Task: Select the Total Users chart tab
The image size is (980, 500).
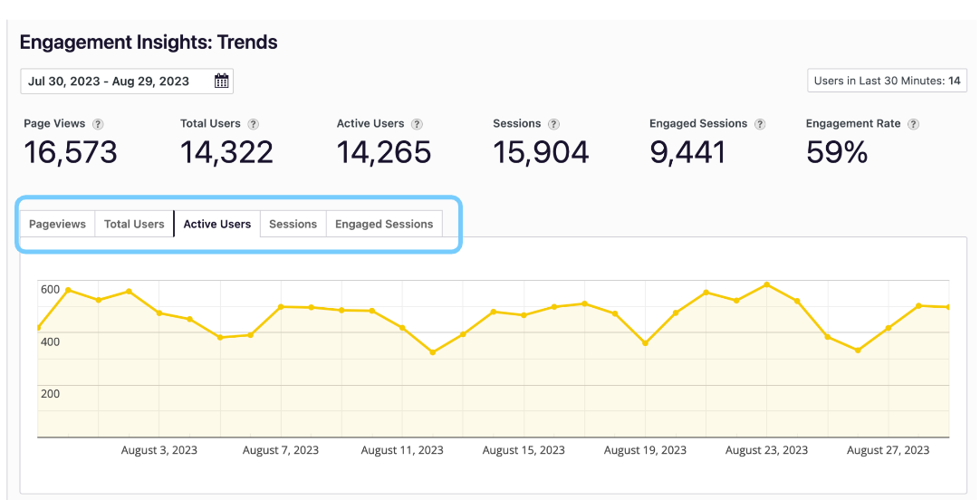Action: coord(134,224)
